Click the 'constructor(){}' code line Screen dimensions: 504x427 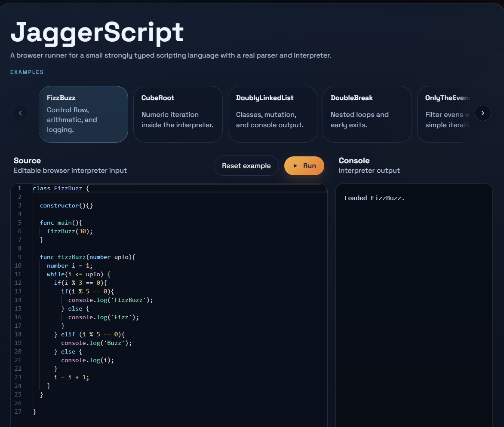(x=66, y=205)
